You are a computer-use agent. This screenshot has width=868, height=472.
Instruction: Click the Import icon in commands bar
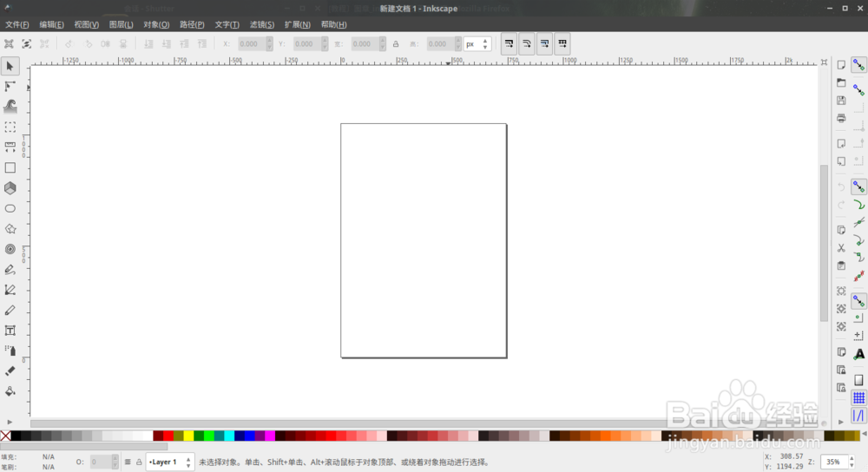pyautogui.click(x=841, y=143)
